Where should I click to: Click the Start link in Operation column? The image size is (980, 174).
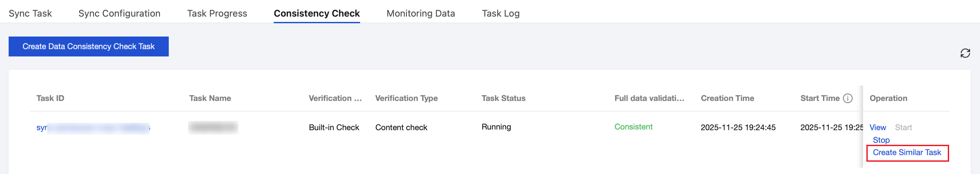coord(903,128)
